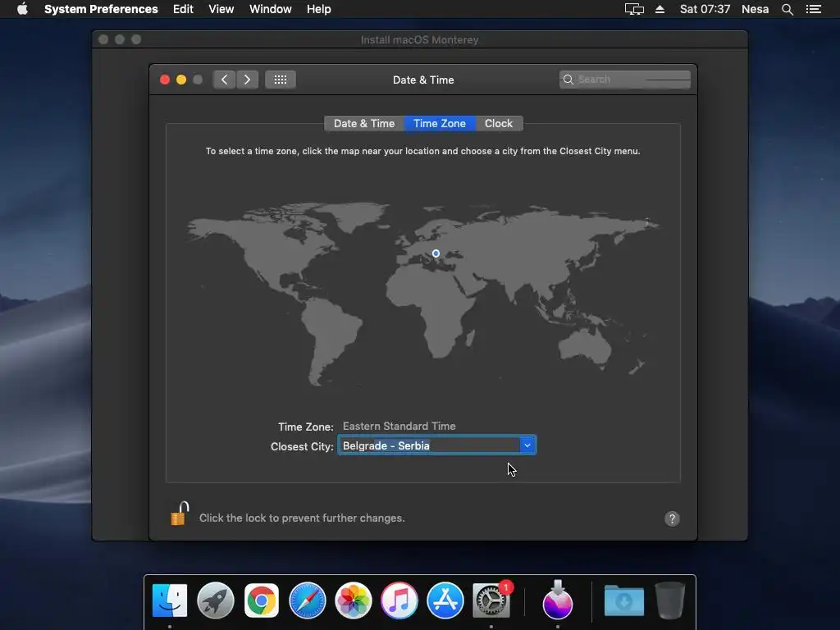Open Launchpad rocket in the Dock

216,600
